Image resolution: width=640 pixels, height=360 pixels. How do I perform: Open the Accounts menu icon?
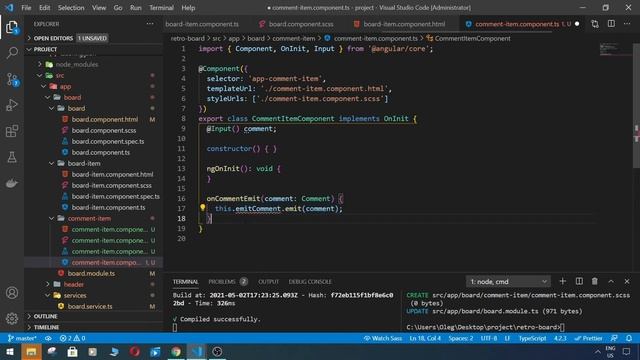click(x=12, y=293)
